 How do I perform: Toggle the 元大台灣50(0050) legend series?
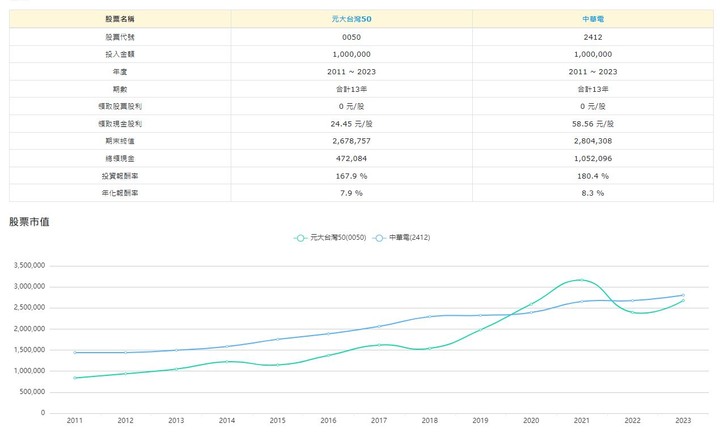[x=330, y=237]
